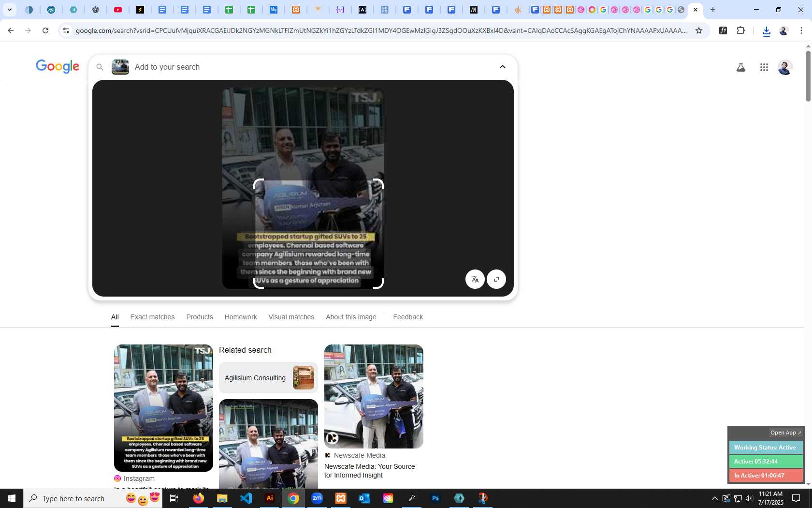Screen dimensions: 812x508
Task: Open Google apps grid
Action: click(x=764, y=67)
